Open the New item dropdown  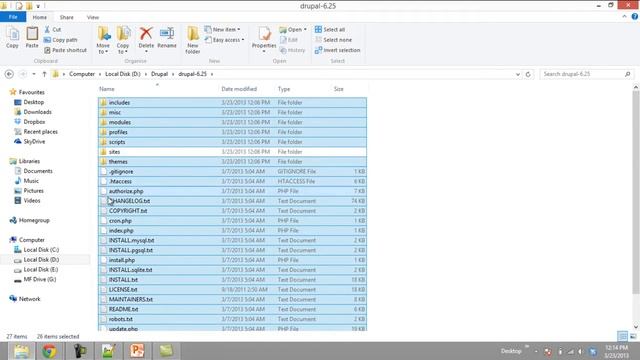[222, 29]
